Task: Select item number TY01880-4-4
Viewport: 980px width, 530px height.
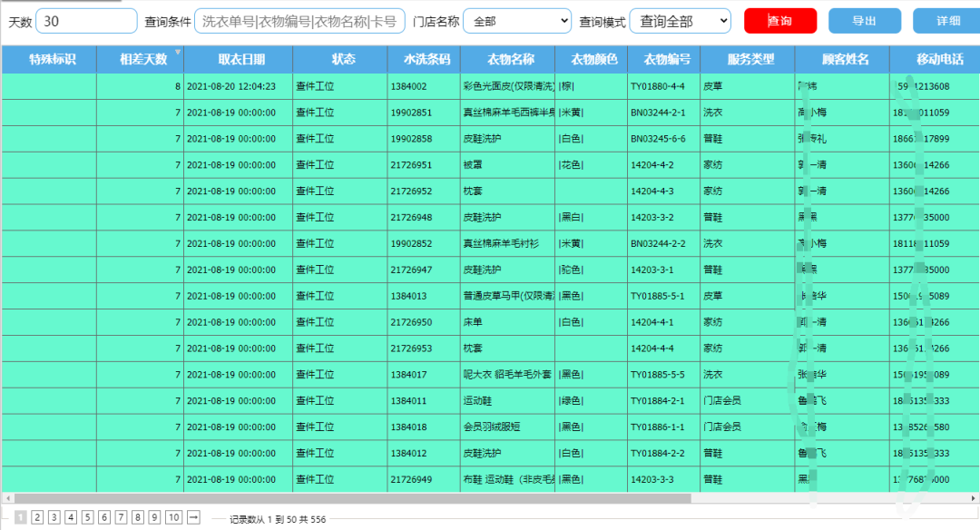Action: (663, 86)
